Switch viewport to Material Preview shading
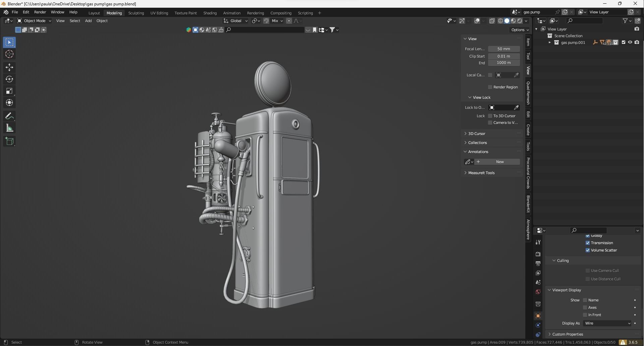 [513, 21]
